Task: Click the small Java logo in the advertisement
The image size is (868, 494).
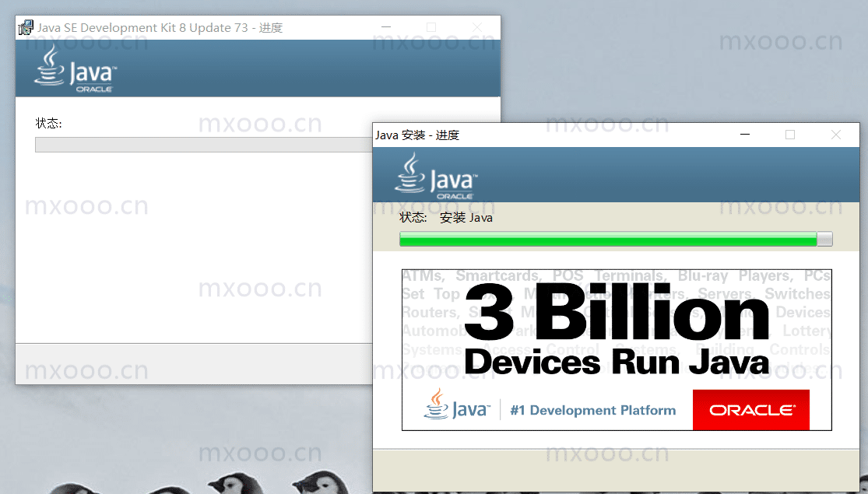Action: point(457,404)
